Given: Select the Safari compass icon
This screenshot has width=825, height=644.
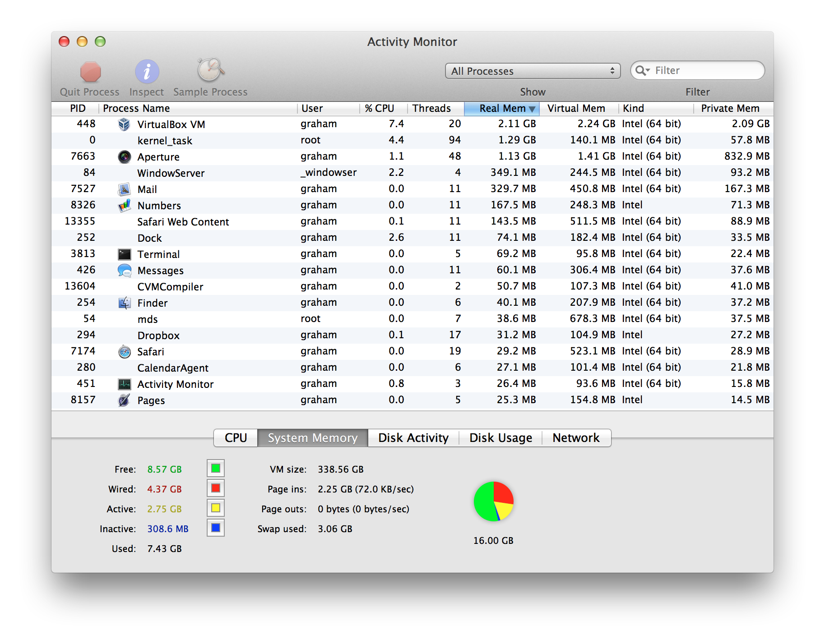Looking at the screenshot, I should tap(124, 351).
